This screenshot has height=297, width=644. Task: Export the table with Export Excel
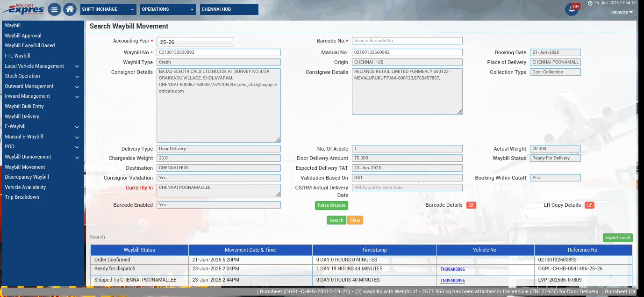pyautogui.click(x=617, y=238)
